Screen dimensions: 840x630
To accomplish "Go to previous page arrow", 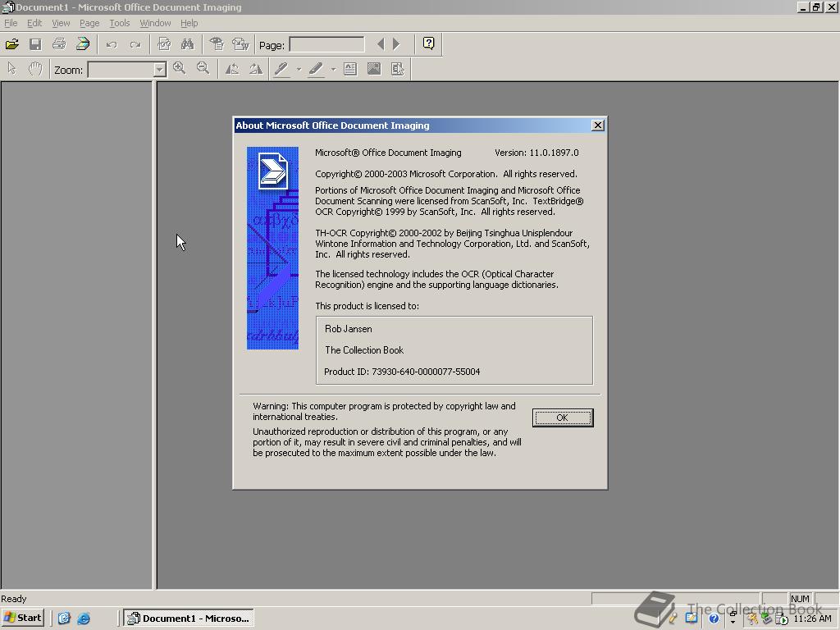I will (x=381, y=44).
